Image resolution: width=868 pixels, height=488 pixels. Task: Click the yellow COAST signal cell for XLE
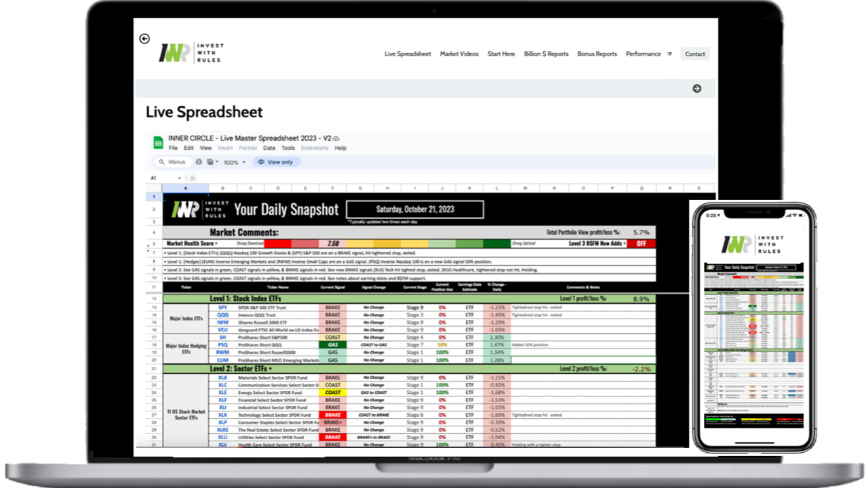tap(332, 392)
